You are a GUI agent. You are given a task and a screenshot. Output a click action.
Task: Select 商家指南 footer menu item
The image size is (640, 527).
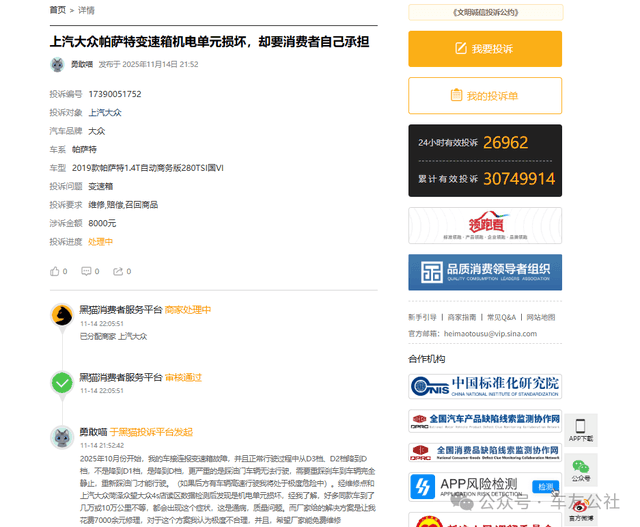click(461, 317)
